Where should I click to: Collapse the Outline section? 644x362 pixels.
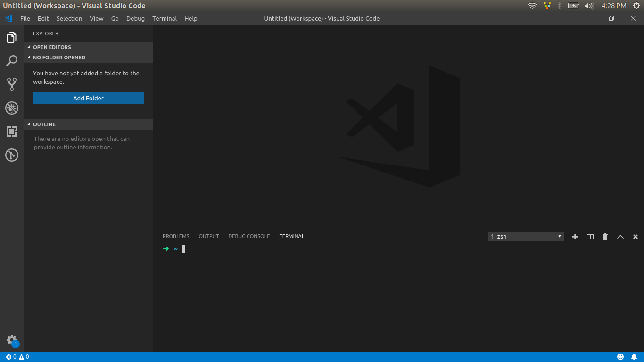(44, 124)
